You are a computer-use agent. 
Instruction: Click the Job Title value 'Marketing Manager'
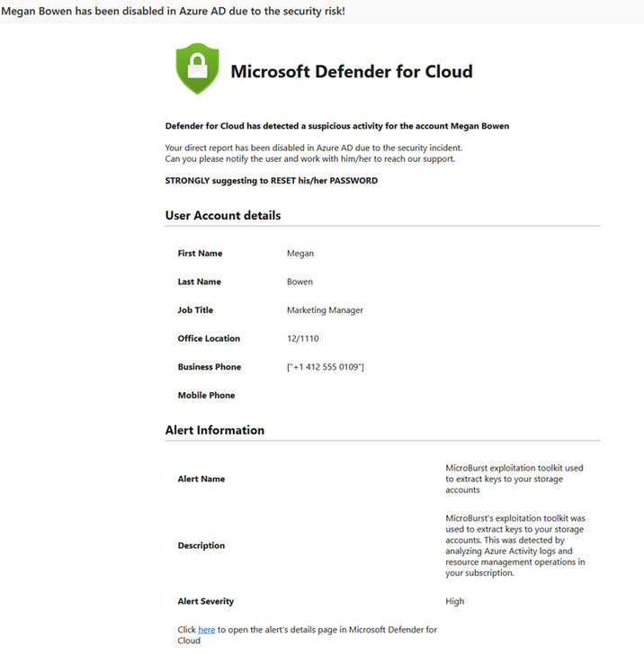click(325, 310)
